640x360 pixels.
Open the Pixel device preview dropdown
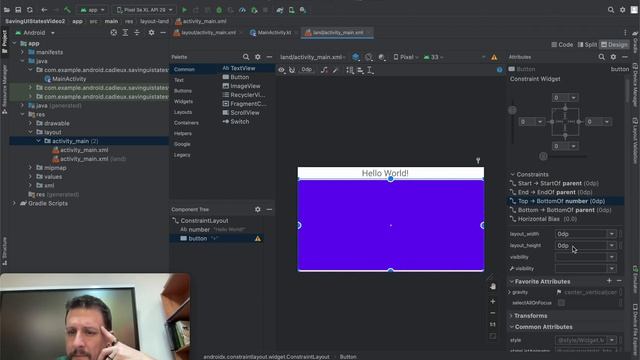(406, 57)
